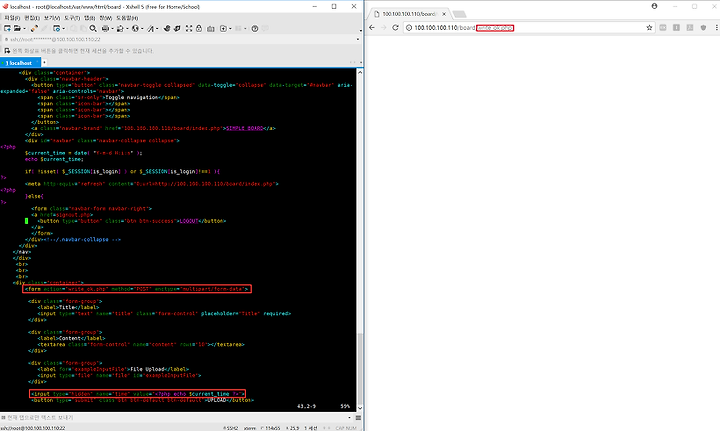Click the browser profile avatar icon
This screenshot has width=720, height=431.
654,6
